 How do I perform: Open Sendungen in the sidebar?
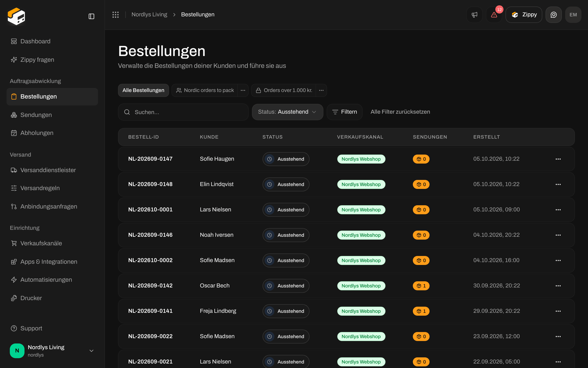tap(52, 115)
